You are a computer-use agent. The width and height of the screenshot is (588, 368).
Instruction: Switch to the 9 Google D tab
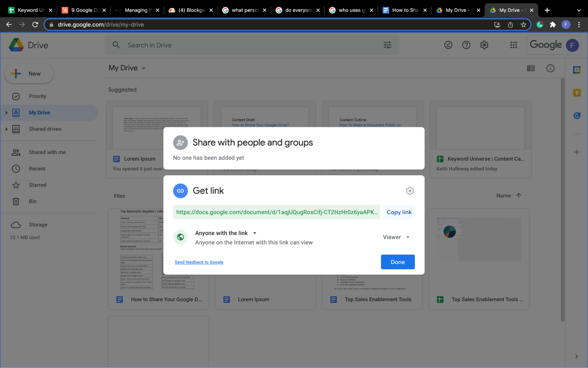coord(83,10)
